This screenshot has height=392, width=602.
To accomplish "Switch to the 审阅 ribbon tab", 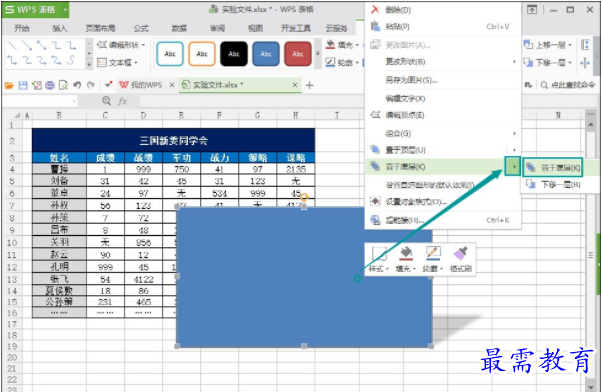I will click(x=217, y=28).
